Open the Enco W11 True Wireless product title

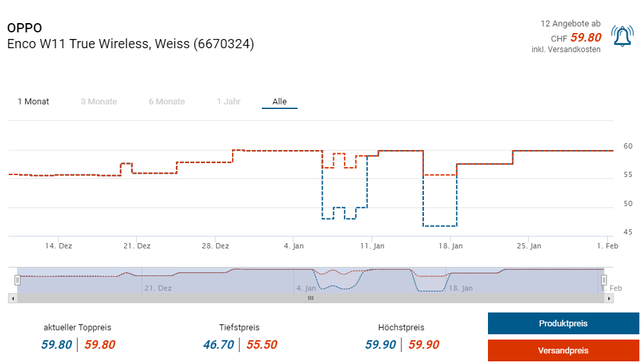click(130, 44)
